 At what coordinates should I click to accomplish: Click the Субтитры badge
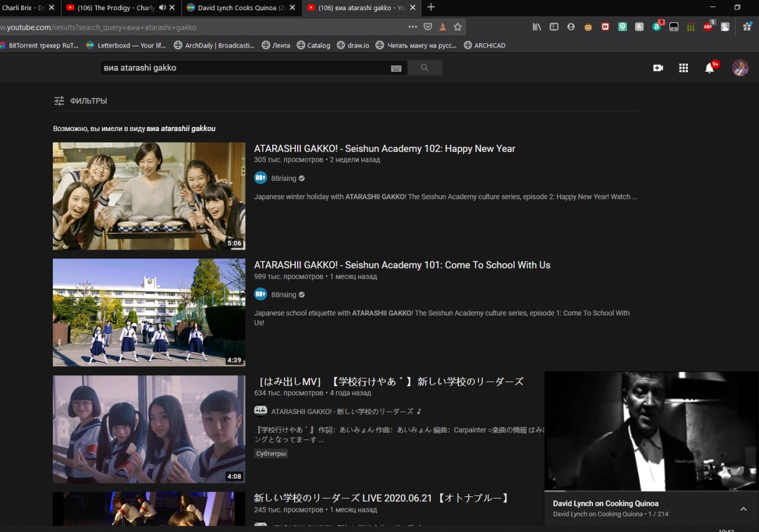271,454
